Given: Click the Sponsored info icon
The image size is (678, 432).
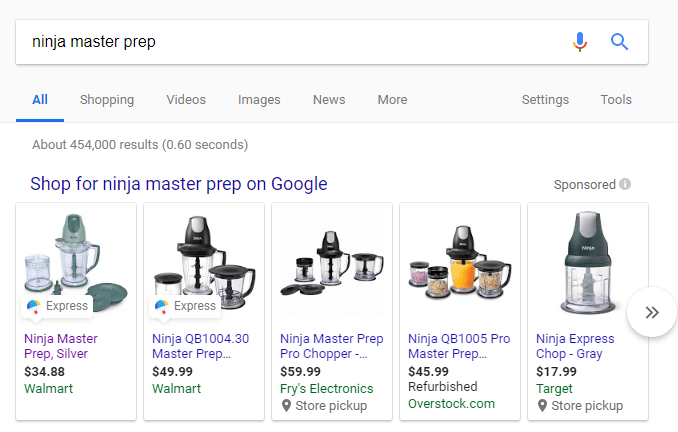Looking at the screenshot, I should (625, 185).
